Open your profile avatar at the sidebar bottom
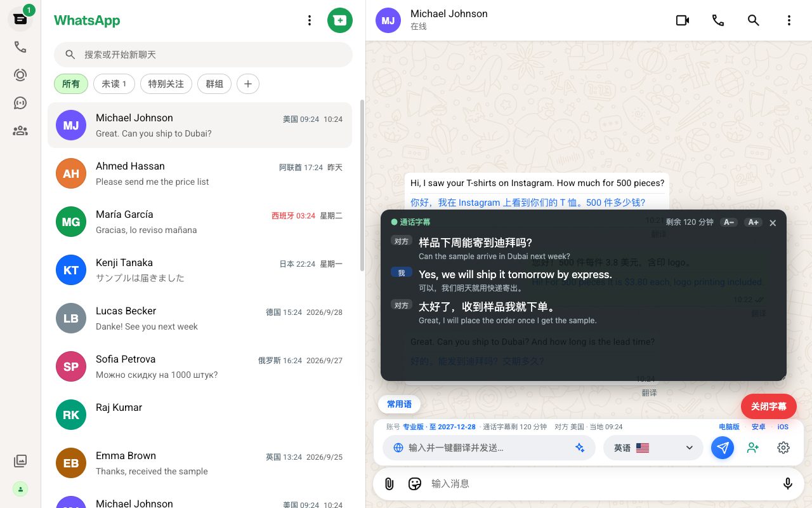The width and height of the screenshot is (812, 508). (20, 489)
